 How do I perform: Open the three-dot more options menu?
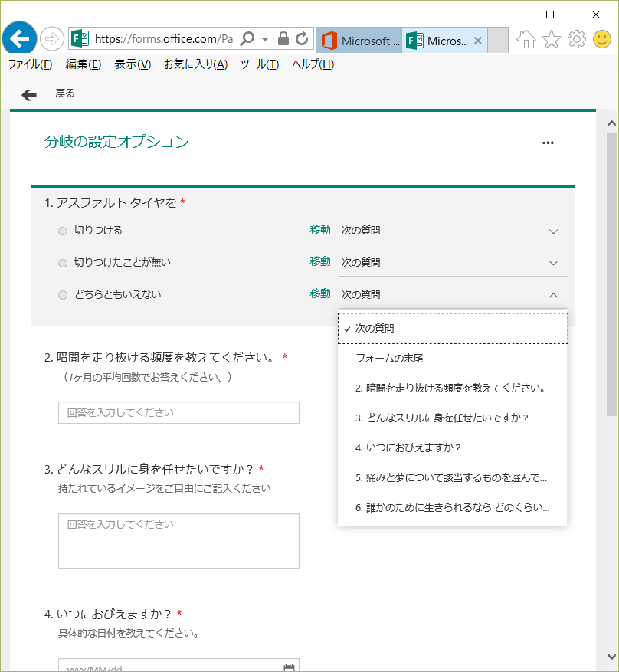pyautogui.click(x=548, y=143)
